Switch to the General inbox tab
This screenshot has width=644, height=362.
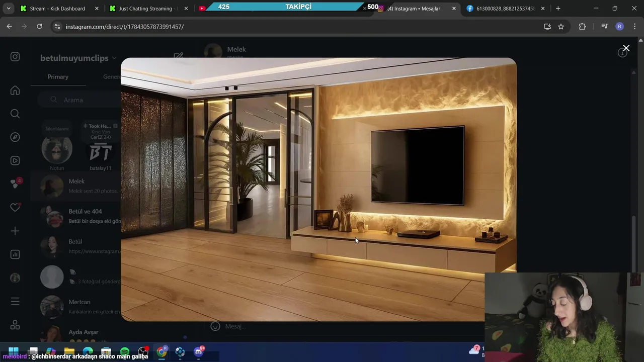click(112, 77)
